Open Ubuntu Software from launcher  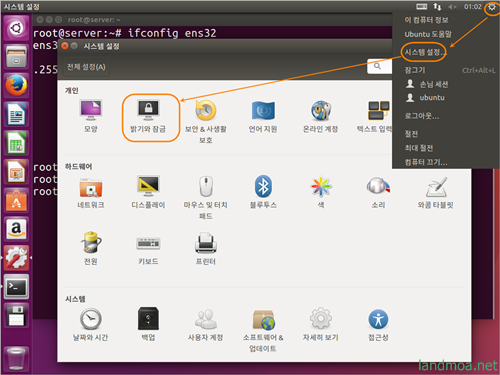coord(16,200)
